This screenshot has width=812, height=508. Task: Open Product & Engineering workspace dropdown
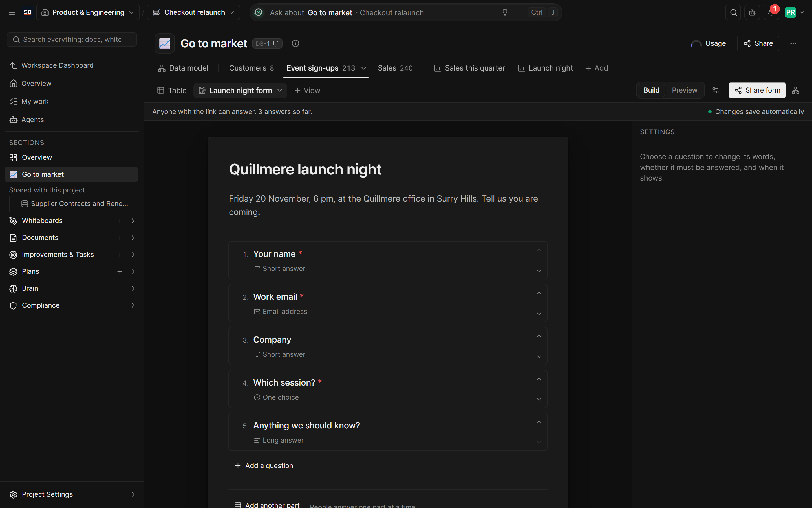click(88, 12)
